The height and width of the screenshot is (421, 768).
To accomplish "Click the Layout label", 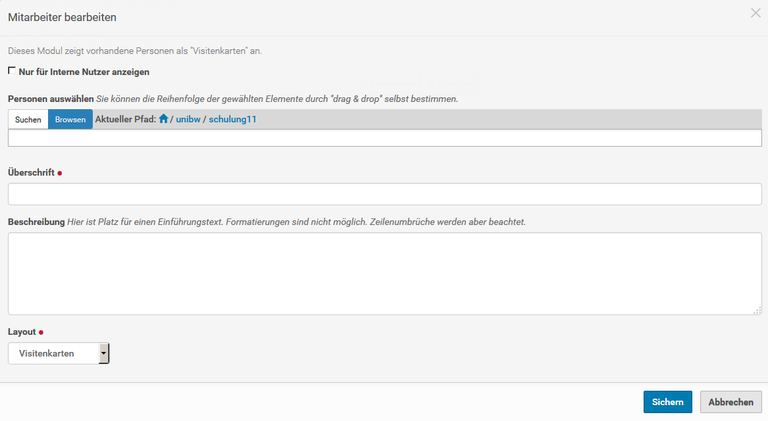I will click(22, 332).
